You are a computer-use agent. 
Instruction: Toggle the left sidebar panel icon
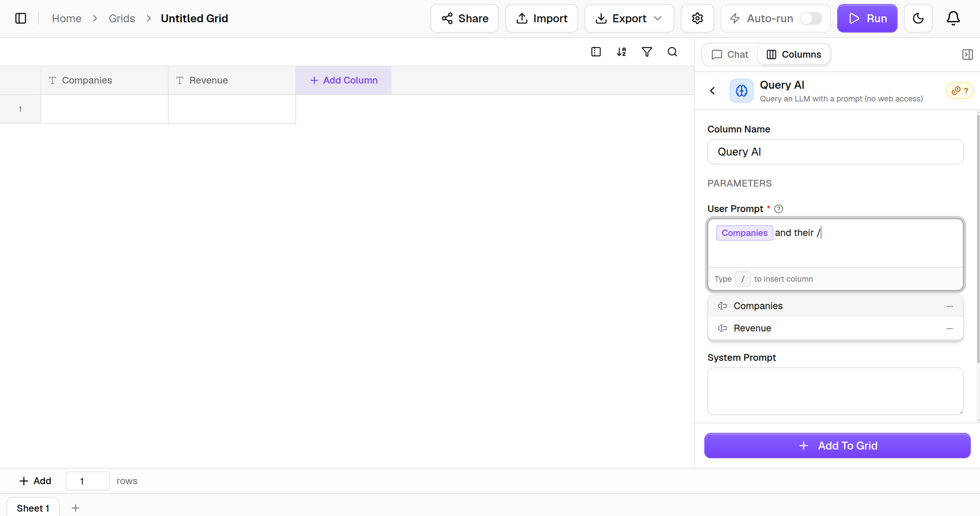[x=21, y=18]
